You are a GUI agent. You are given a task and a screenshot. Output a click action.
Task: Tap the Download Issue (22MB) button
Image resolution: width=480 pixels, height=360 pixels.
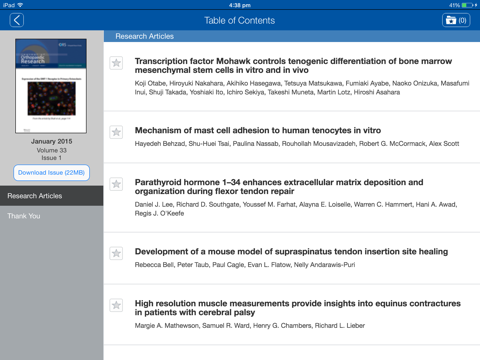pyautogui.click(x=52, y=173)
